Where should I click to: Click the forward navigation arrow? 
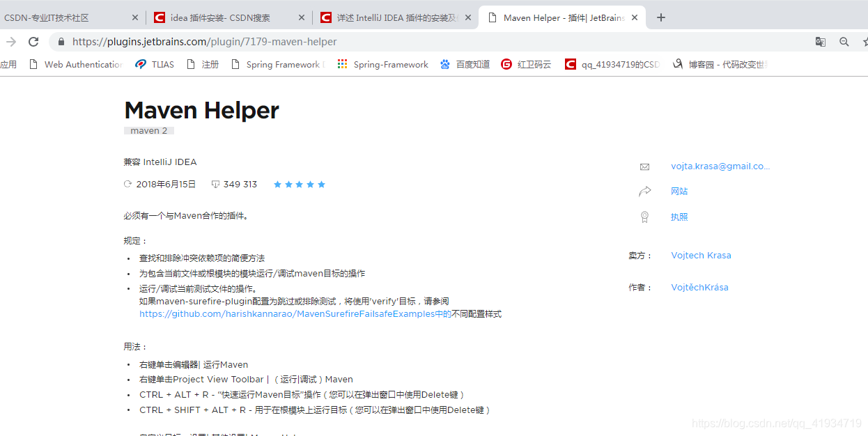pos(10,42)
